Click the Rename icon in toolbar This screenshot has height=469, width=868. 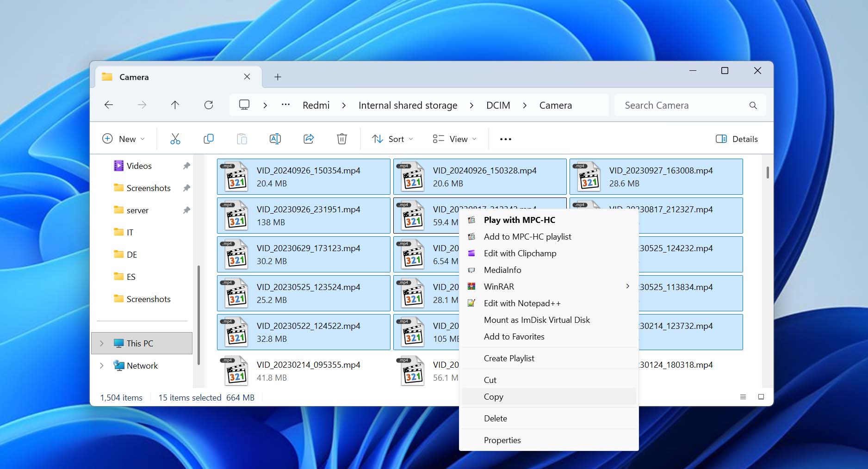tap(275, 139)
